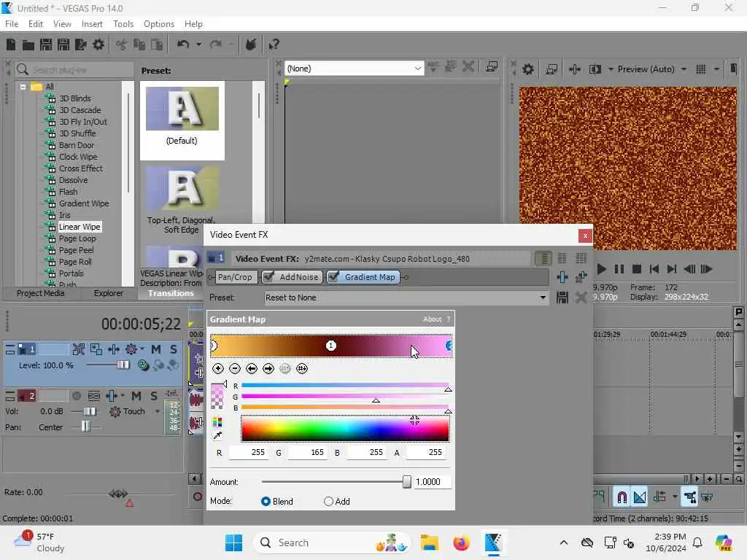Viewport: 747px width, 560px height.
Task: Solo audio track 2 with S
Action: [153, 396]
